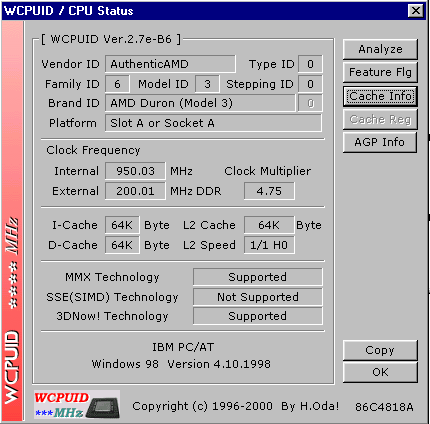Click the Model ID value 3
The height and width of the screenshot is (424, 430).
(207, 84)
